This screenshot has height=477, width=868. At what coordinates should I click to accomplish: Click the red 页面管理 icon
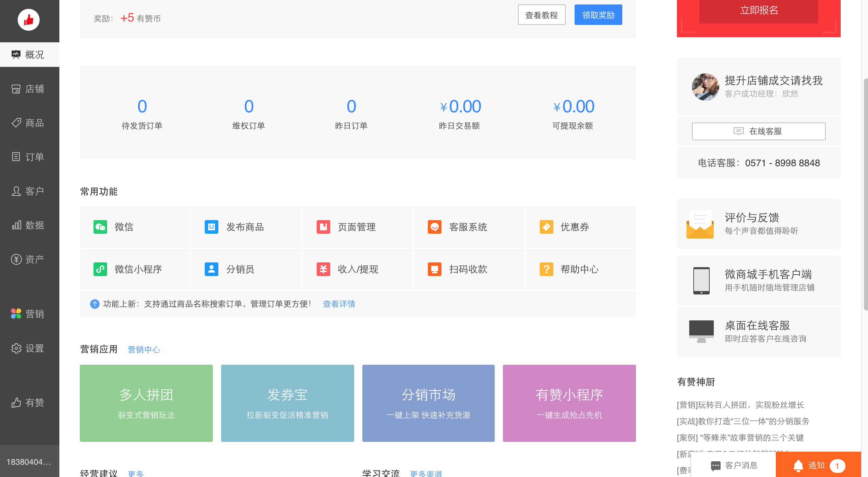click(323, 227)
